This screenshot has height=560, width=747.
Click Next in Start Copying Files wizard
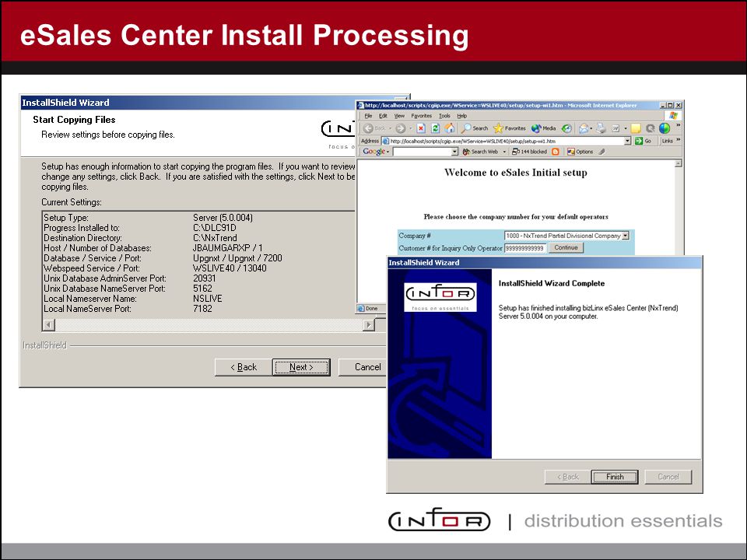pos(301,367)
